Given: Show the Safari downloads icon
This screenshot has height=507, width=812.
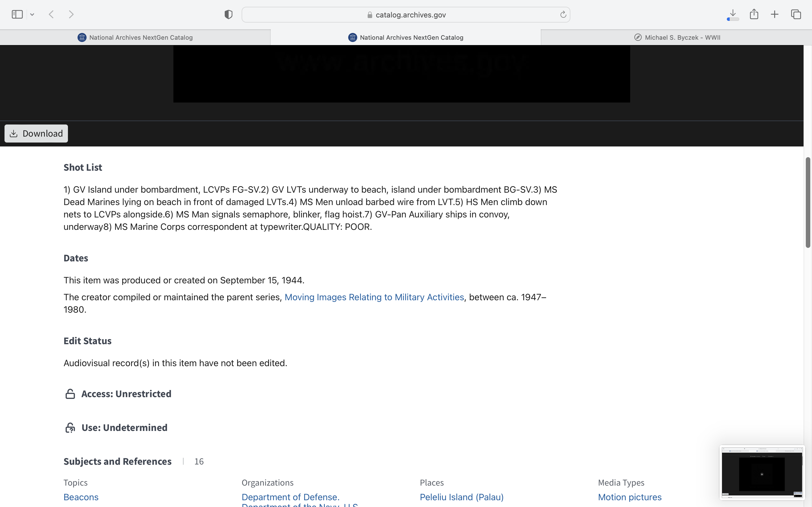Looking at the screenshot, I should coord(733,14).
